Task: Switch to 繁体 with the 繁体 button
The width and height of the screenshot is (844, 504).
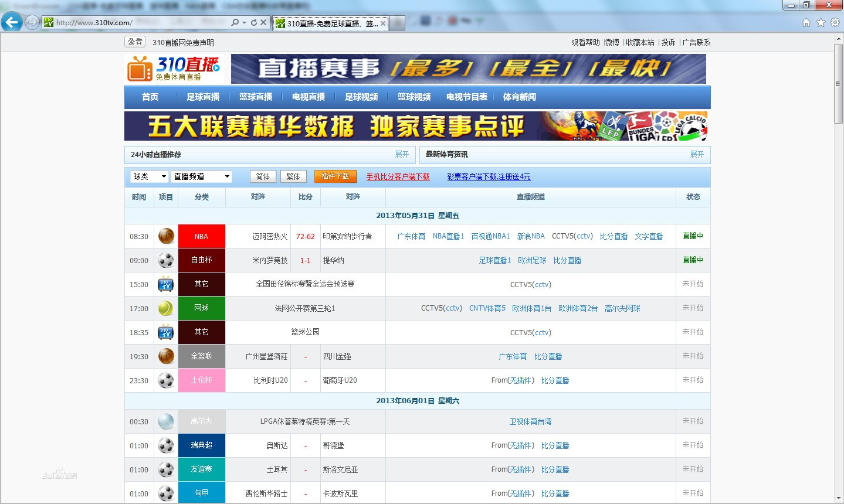Action: 293,176
